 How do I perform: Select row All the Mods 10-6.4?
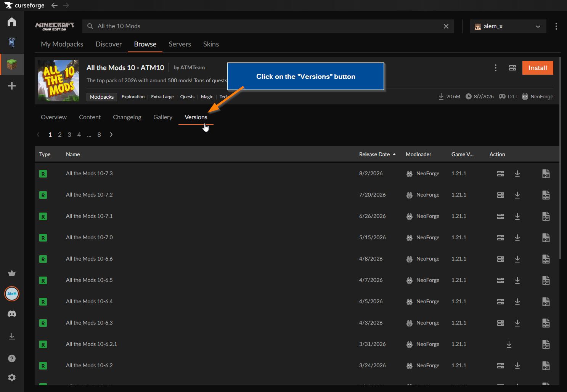point(297,302)
